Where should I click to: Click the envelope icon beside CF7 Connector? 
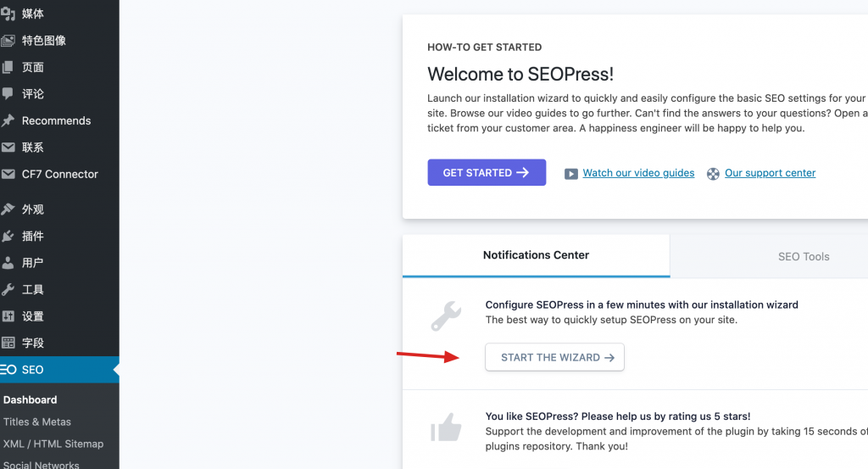8,174
